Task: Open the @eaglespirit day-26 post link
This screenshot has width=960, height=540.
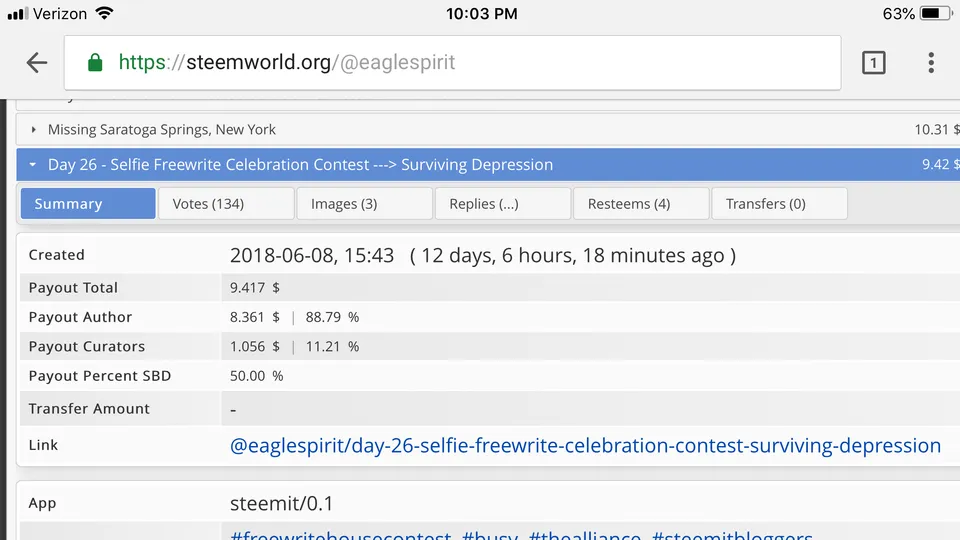Action: [585, 446]
